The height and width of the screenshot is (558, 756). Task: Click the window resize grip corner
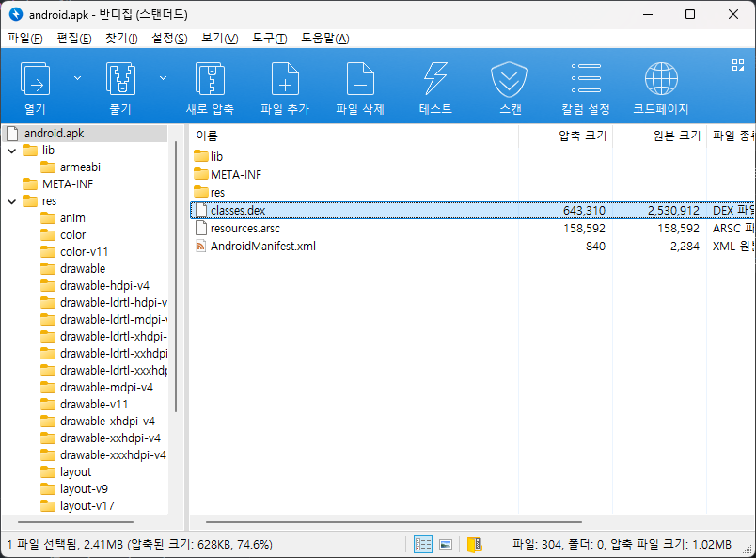pos(748,550)
